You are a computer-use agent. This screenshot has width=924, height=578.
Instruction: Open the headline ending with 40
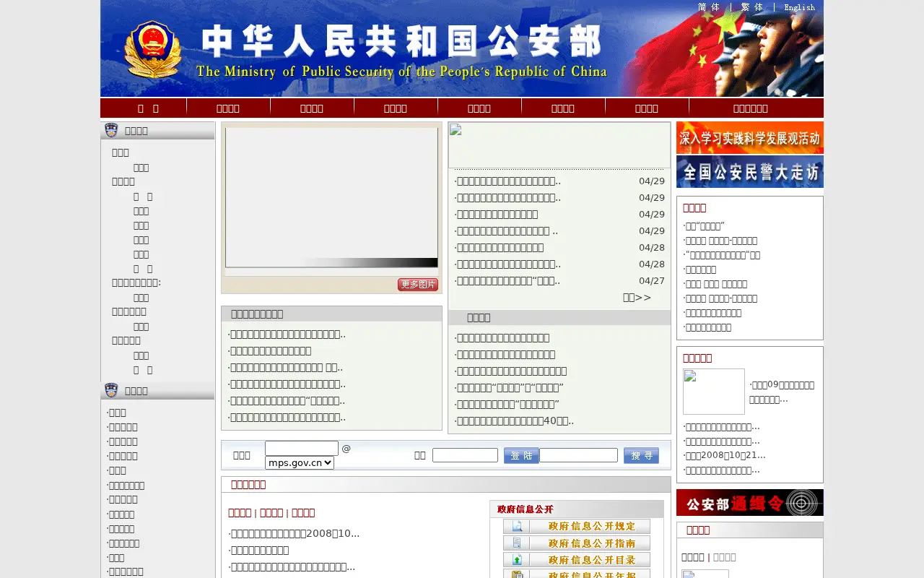(x=514, y=420)
